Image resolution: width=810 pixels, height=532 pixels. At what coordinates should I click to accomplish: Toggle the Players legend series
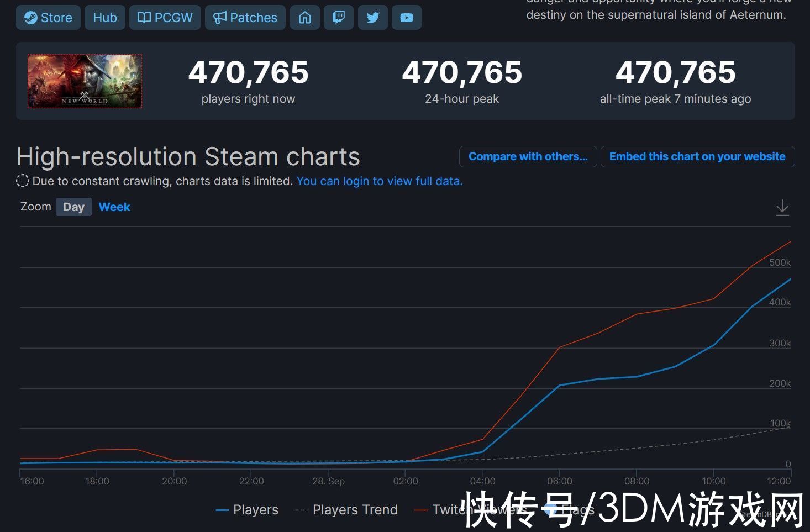click(x=247, y=510)
